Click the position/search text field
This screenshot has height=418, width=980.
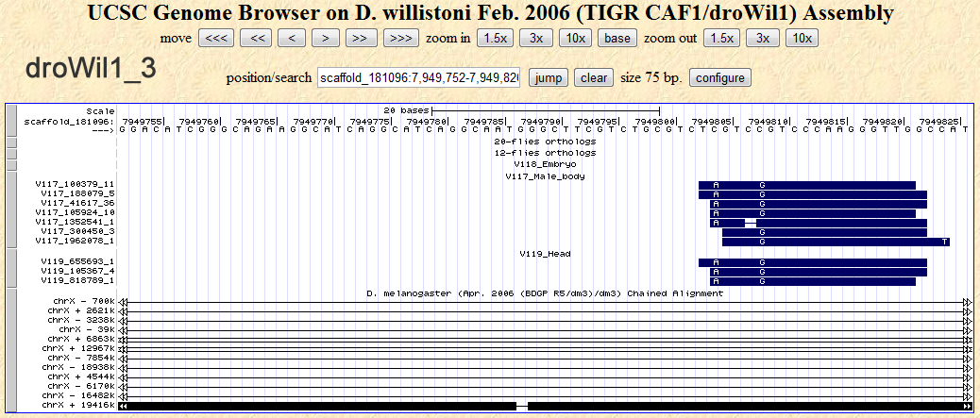(418, 77)
